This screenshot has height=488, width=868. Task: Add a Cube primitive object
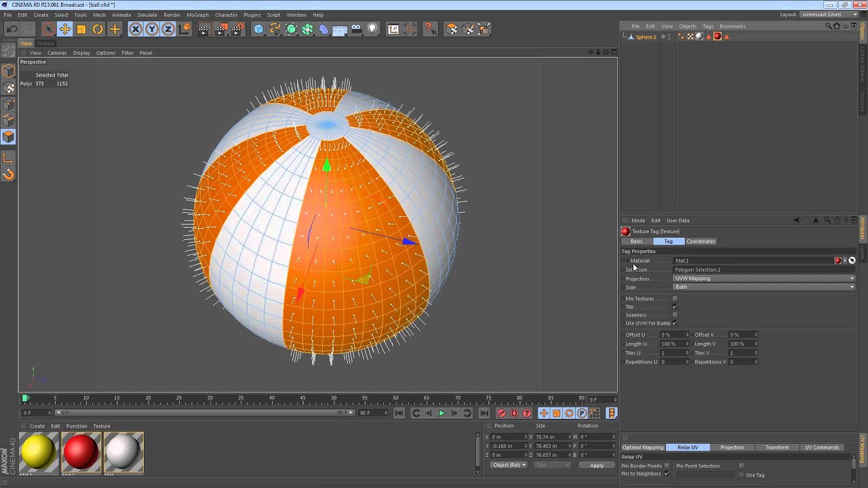pyautogui.click(x=258, y=29)
